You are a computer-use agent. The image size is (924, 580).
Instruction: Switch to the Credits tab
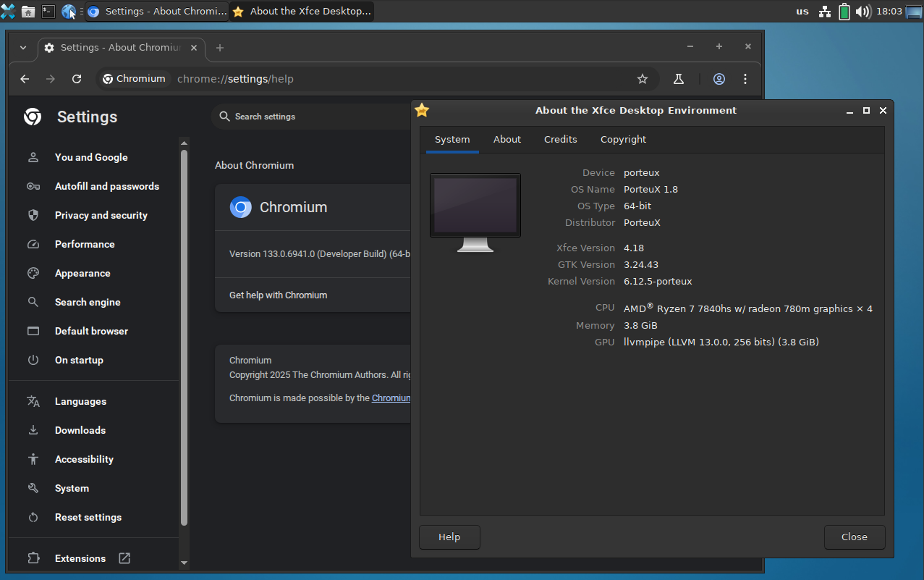(561, 140)
